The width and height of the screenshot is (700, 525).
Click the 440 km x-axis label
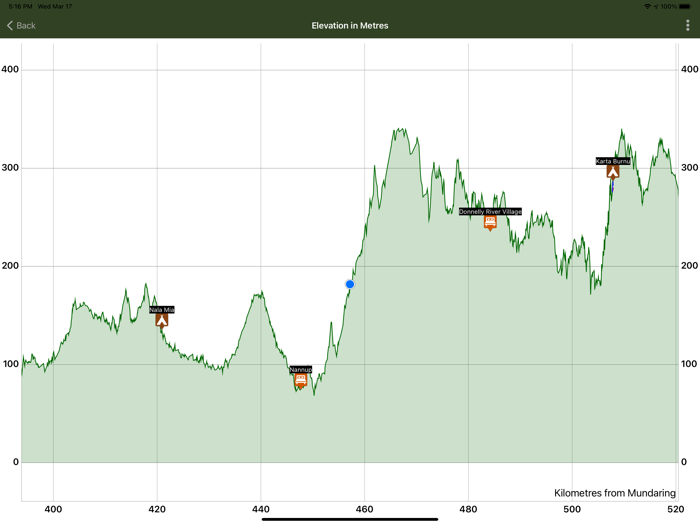click(x=261, y=509)
